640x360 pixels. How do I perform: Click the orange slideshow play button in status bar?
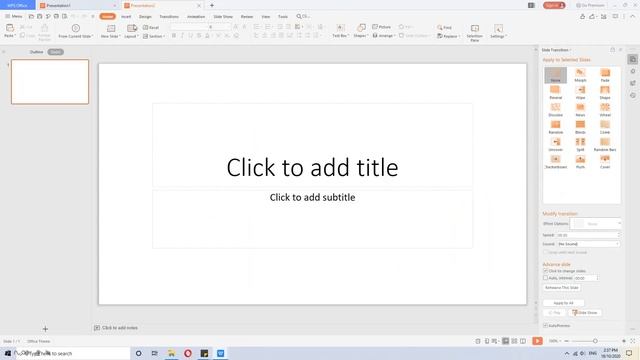click(x=537, y=341)
